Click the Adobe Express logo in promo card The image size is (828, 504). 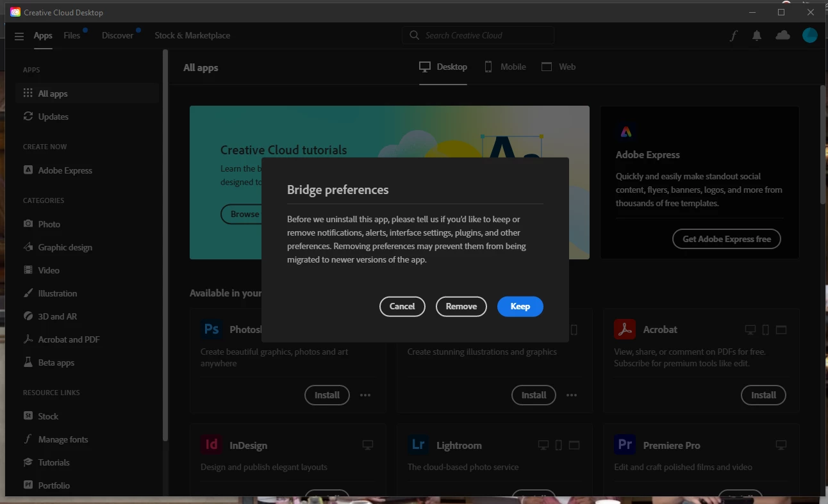626,133
